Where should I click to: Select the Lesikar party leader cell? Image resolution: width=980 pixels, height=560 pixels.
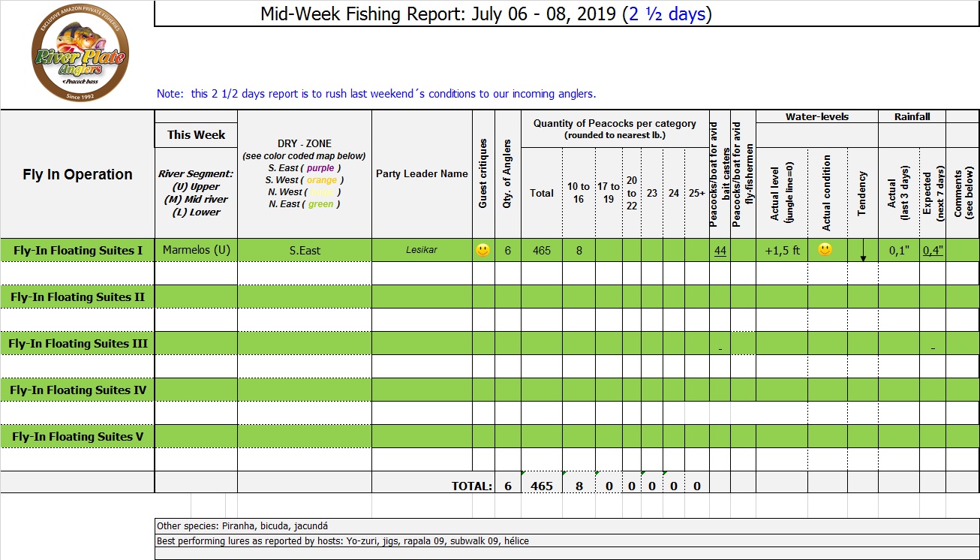(x=421, y=251)
